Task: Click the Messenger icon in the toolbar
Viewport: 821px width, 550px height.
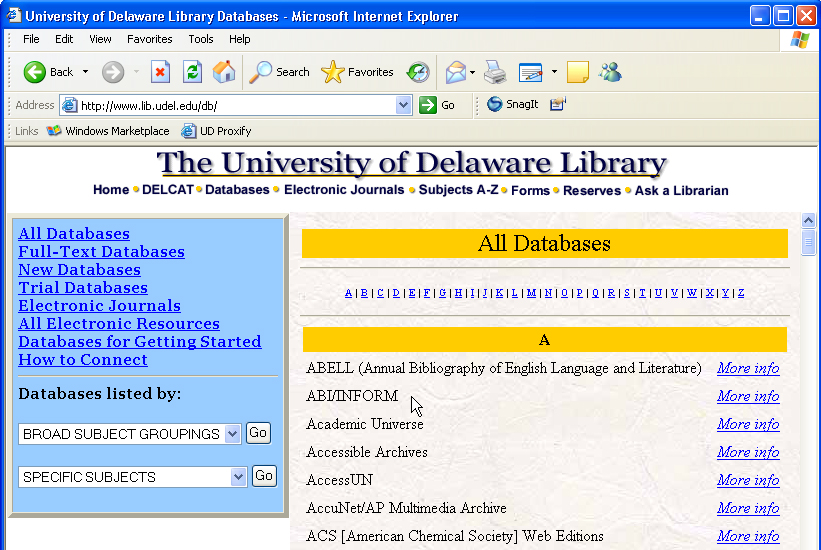Action: point(610,72)
